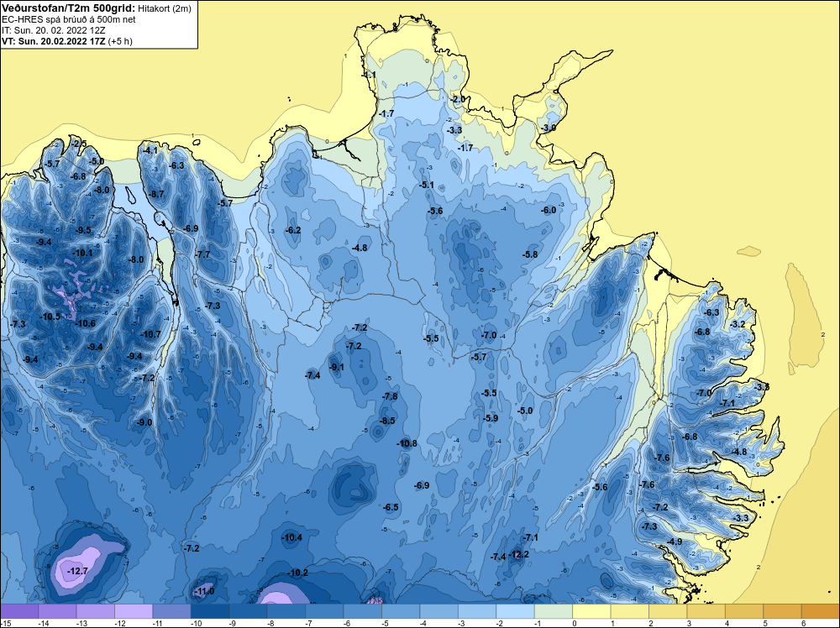Screen dimensions: 840x628
Task: Click the -4.9 temperature label
Action: [x=675, y=542]
